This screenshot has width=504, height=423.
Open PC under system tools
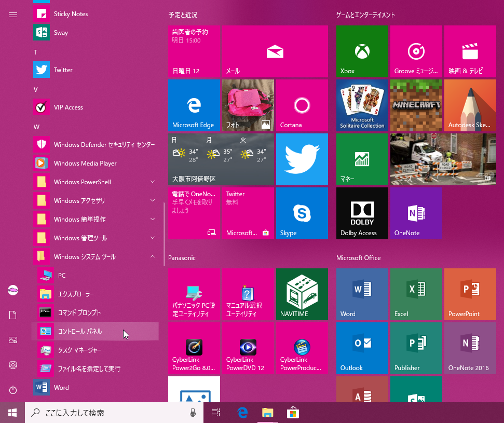coord(95,275)
